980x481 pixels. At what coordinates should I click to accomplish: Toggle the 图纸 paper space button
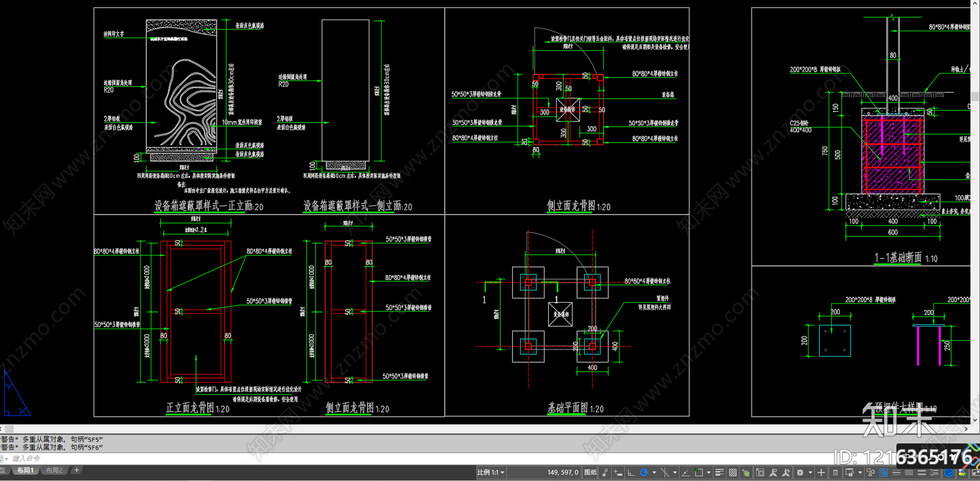[590, 472]
